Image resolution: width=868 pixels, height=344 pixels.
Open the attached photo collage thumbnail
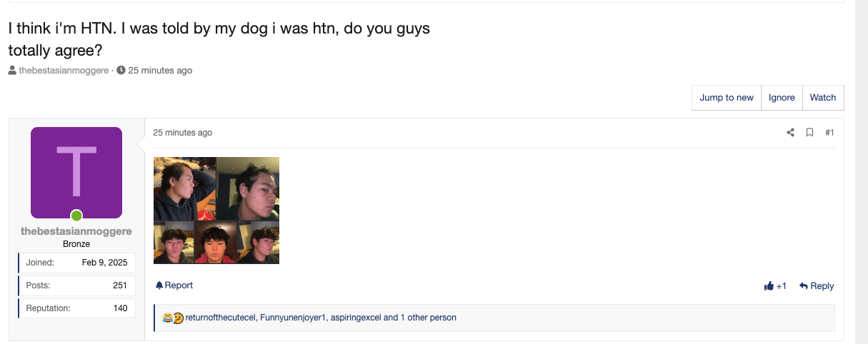(x=216, y=211)
